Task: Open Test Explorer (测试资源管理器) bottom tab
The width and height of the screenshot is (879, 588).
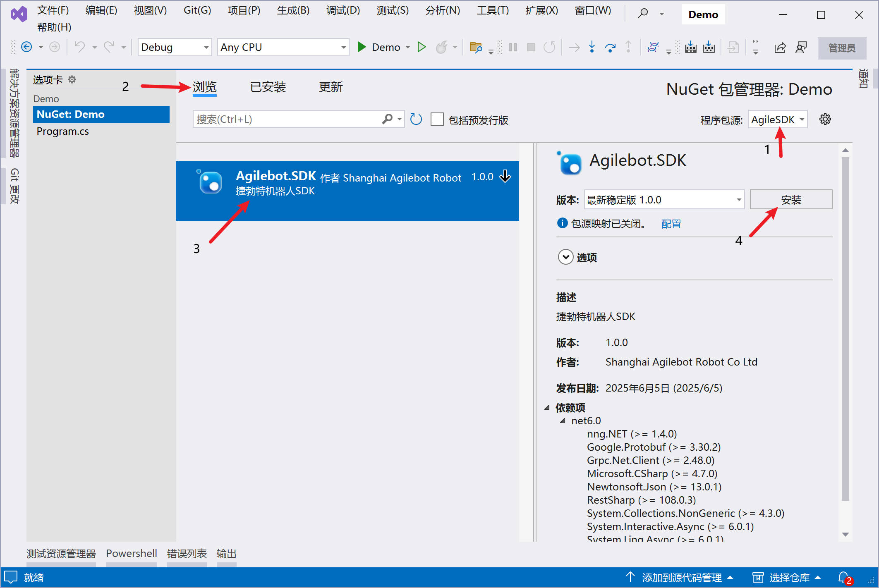Action: click(x=61, y=554)
